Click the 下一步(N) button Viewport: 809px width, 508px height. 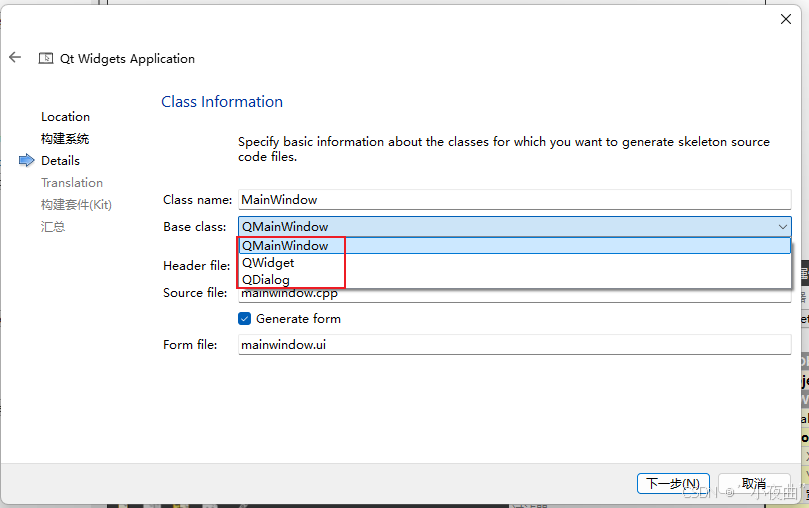point(673,484)
